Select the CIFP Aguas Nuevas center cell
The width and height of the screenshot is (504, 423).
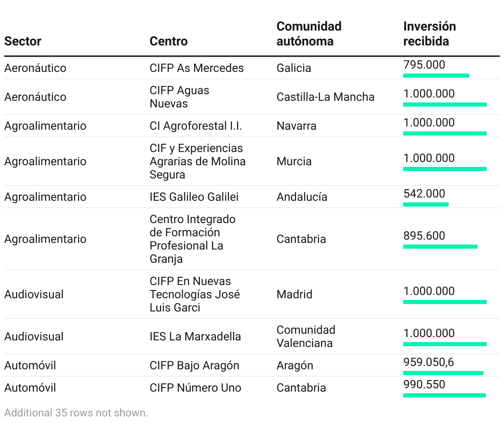[x=179, y=97]
